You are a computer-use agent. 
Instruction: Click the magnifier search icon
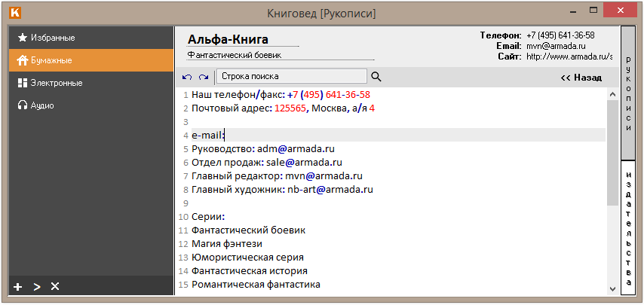[x=376, y=76]
